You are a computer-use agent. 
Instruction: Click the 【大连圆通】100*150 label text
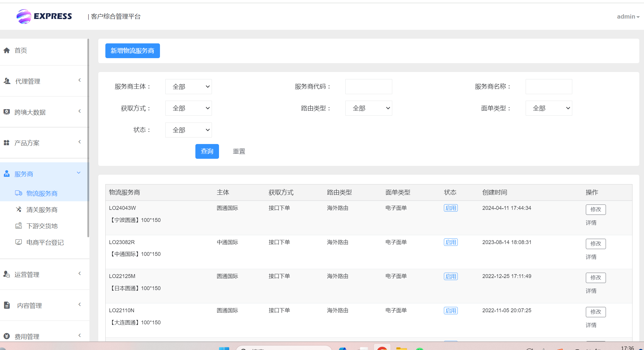(x=135, y=323)
